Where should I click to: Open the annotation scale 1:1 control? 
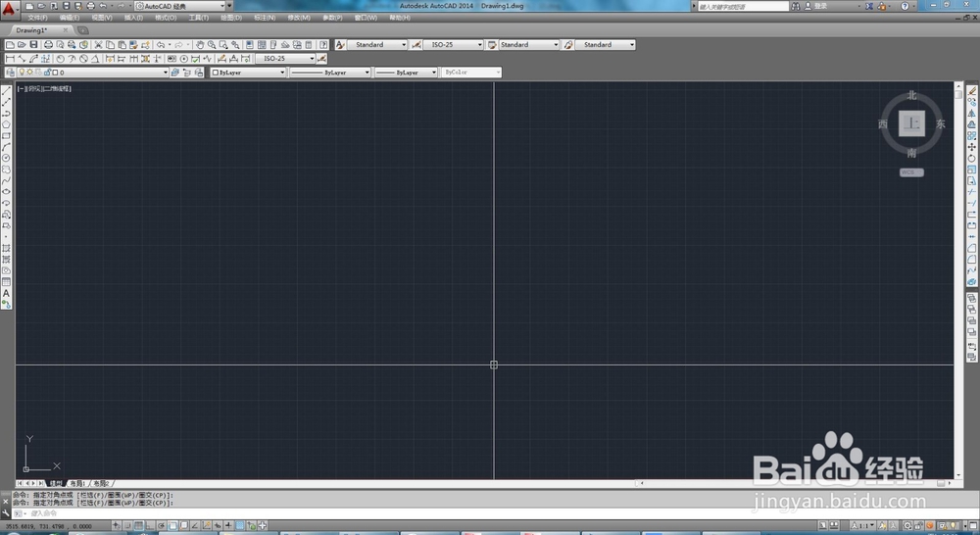(861, 525)
